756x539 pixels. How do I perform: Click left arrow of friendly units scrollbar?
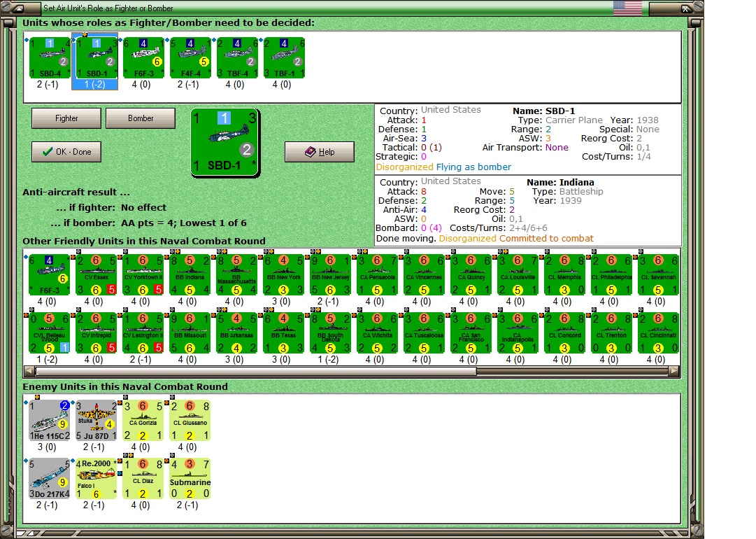[x=29, y=371]
